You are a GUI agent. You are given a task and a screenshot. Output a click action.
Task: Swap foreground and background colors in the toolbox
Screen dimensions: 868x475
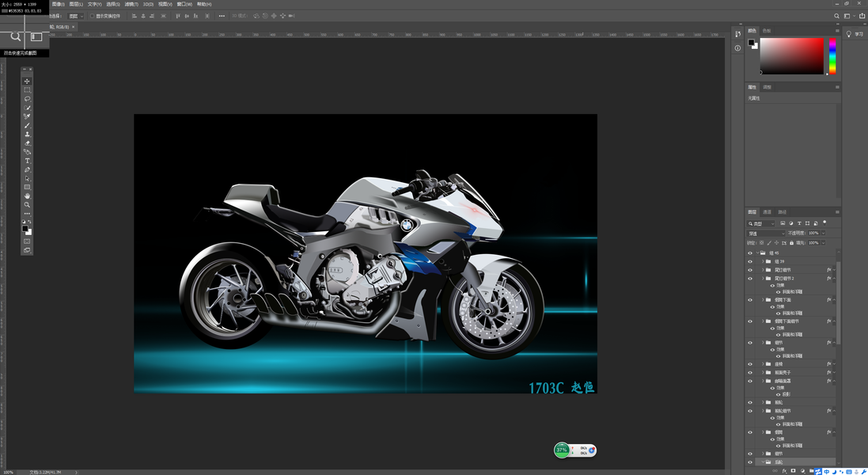[x=29, y=222]
